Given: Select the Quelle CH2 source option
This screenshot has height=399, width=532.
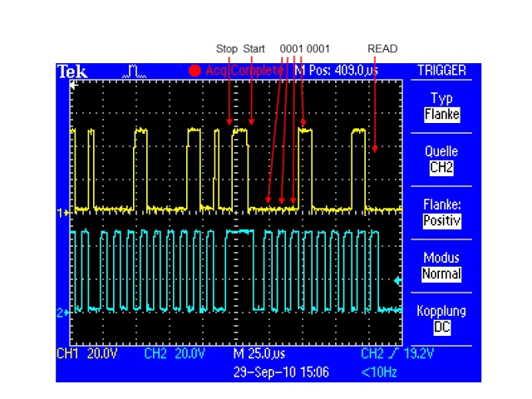Looking at the screenshot, I should (x=441, y=160).
